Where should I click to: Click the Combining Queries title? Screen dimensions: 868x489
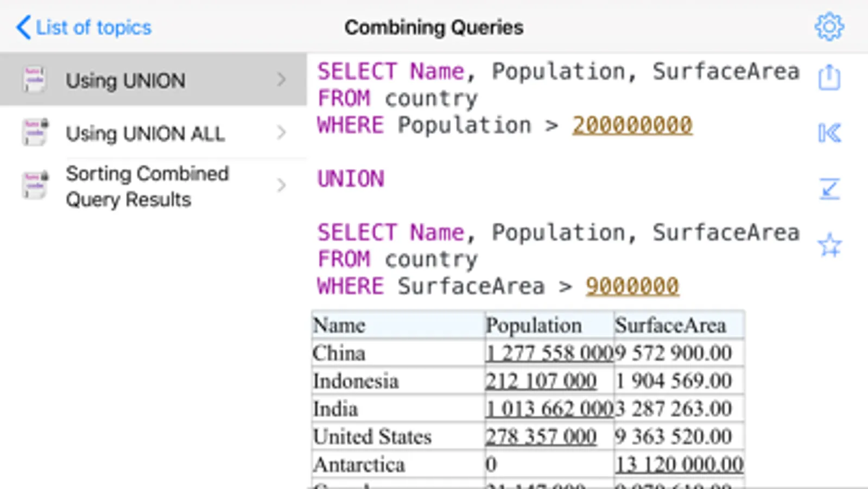tap(434, 27)
